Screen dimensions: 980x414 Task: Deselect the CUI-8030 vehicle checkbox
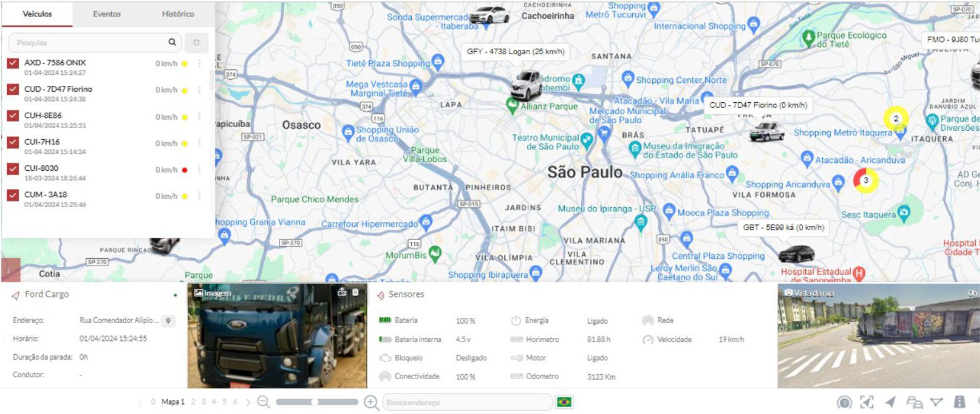[x=12, y=169]
